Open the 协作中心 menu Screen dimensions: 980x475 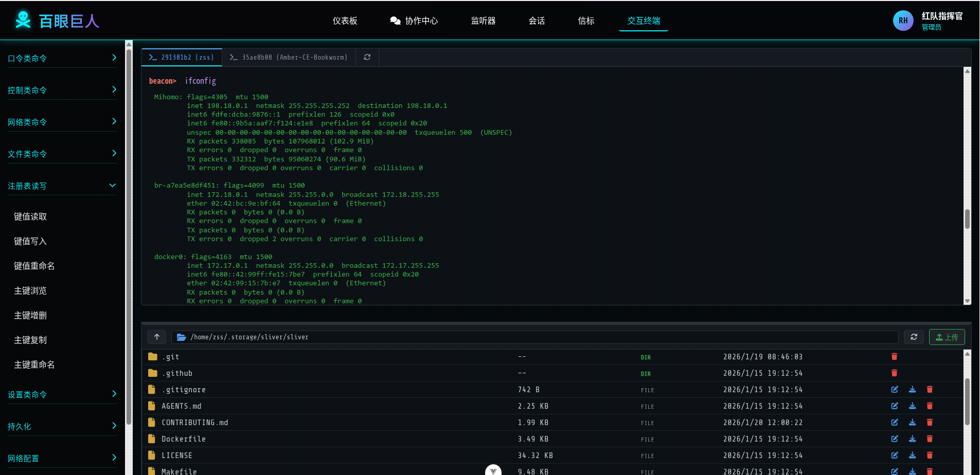(x=414, y=21)
